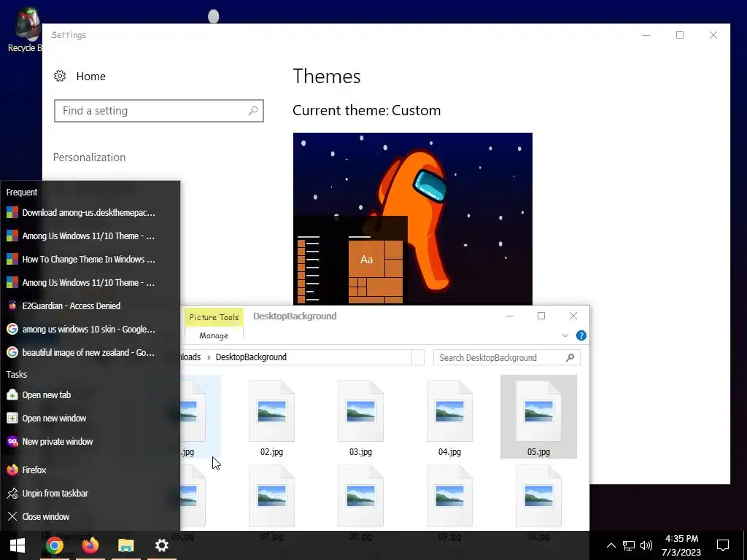
Task: Select the 09.jpg file thumbnail
Action: pos(449,496)
